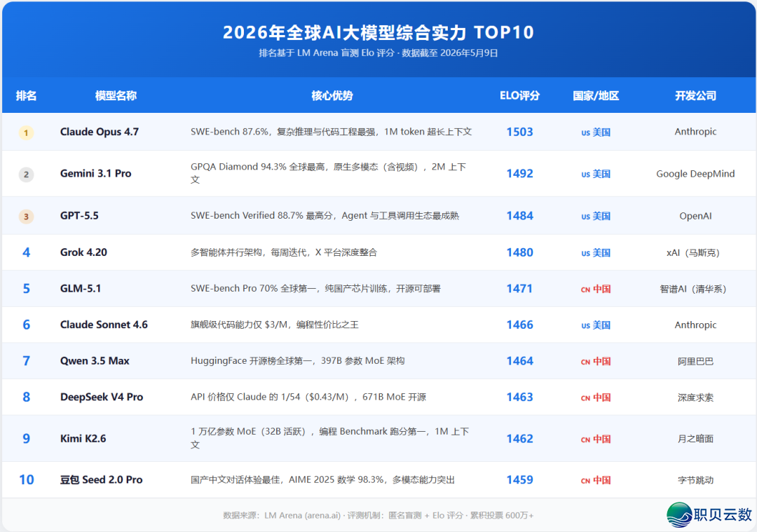The image size is (757, 532).
Task: Select the 排名 column header
Action: pyautogui.click(x=26, y=95)
